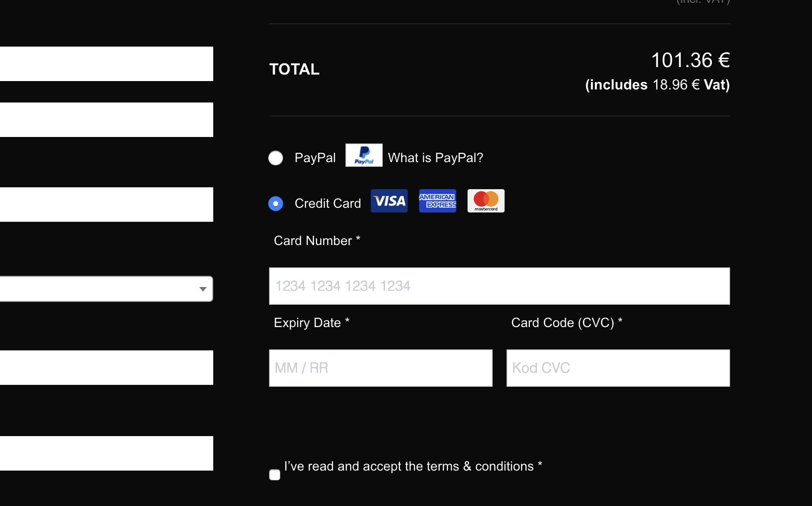Image resolution: width=812 pixels, height=506 pixels.
Task: Select the PayPal payment method
Action: (x=276, y=158)
